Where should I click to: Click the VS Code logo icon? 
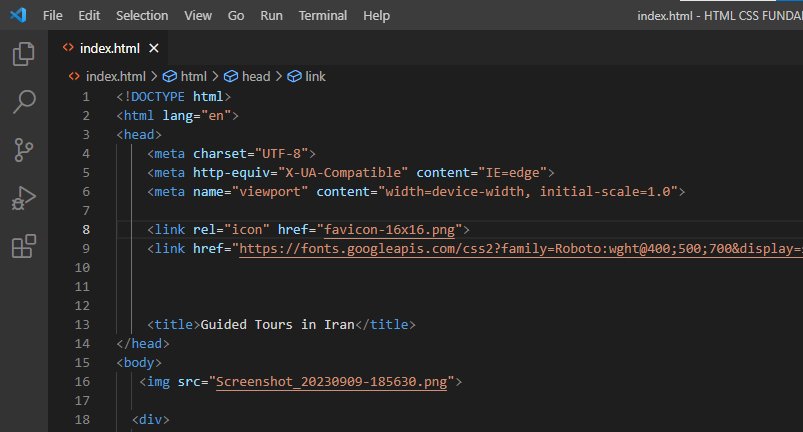tap(18, 15)
